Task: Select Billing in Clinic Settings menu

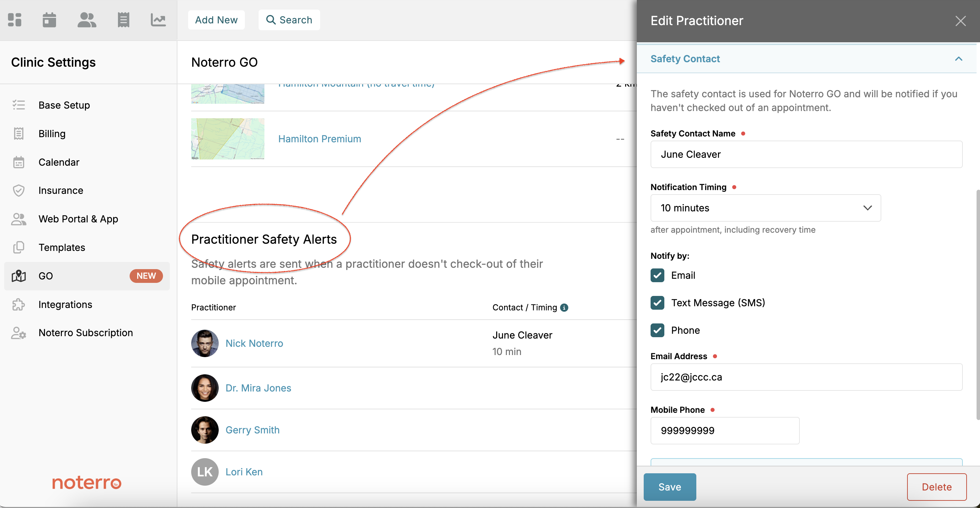Action: [x=52, y=134]
